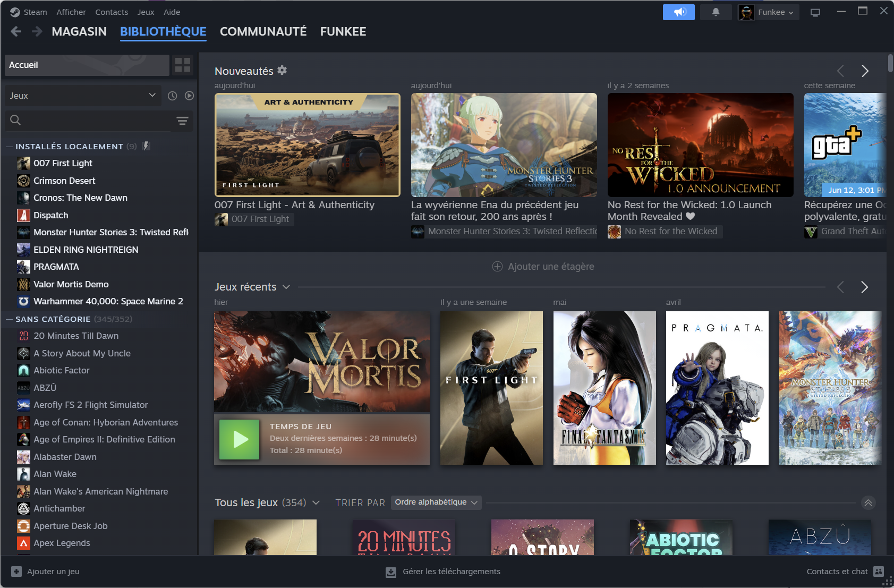Open Contacts et chat
894x588 pixels.
click(x=845, y=572)
